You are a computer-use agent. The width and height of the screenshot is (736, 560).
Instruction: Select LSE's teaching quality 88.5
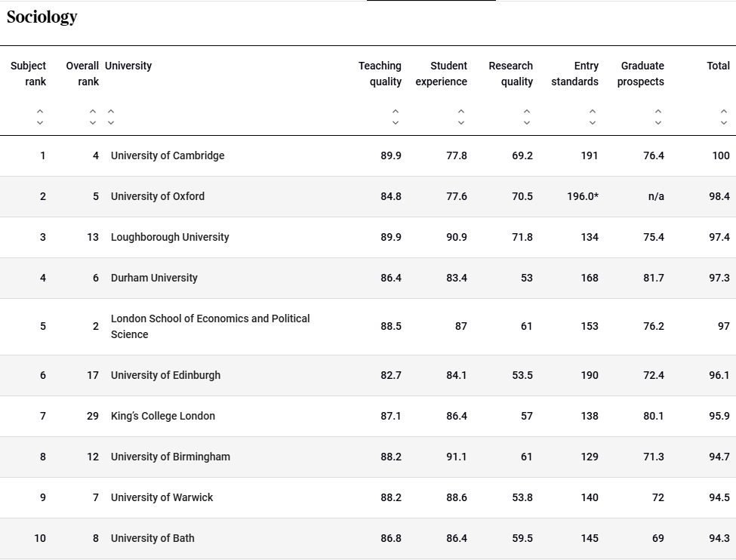point(391,326)
